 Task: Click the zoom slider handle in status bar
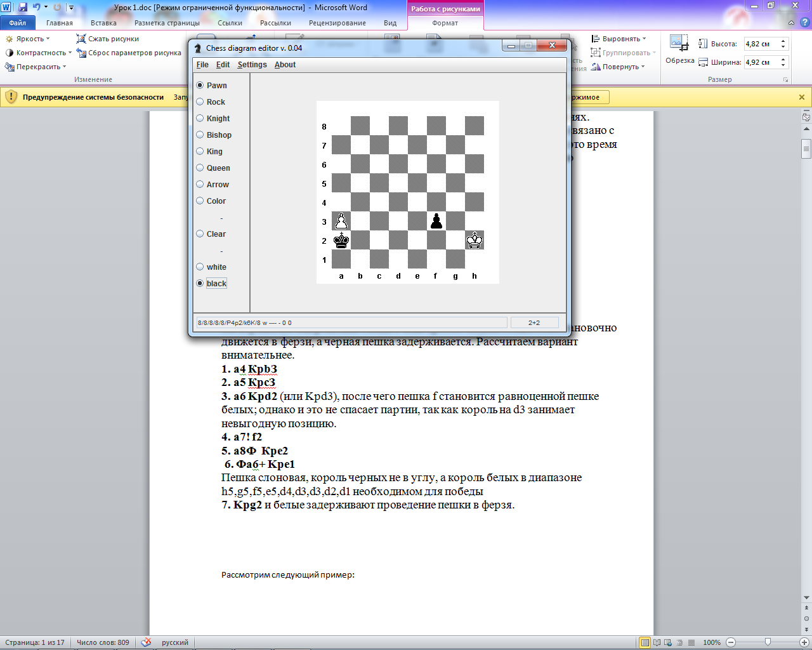(x=768, y=642)
